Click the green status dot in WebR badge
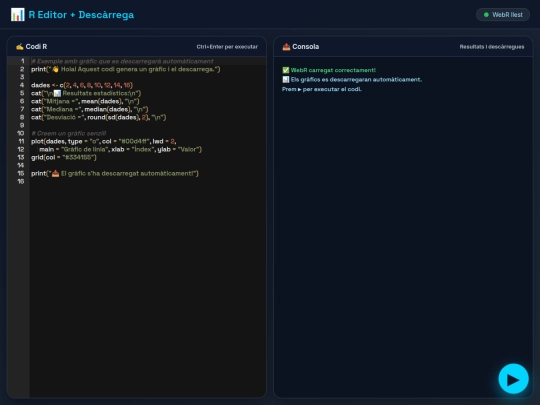The width and height of the screenshot is (540, 405). coord(486,15)
